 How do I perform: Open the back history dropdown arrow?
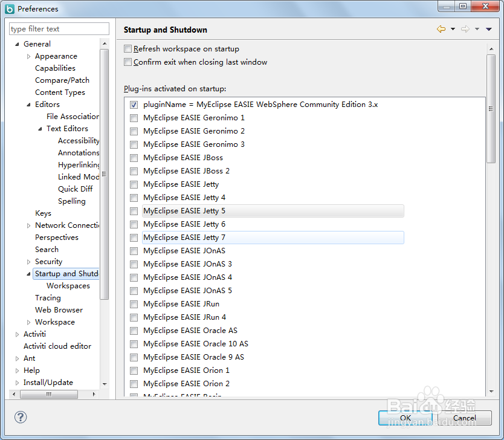coord(453,29)
